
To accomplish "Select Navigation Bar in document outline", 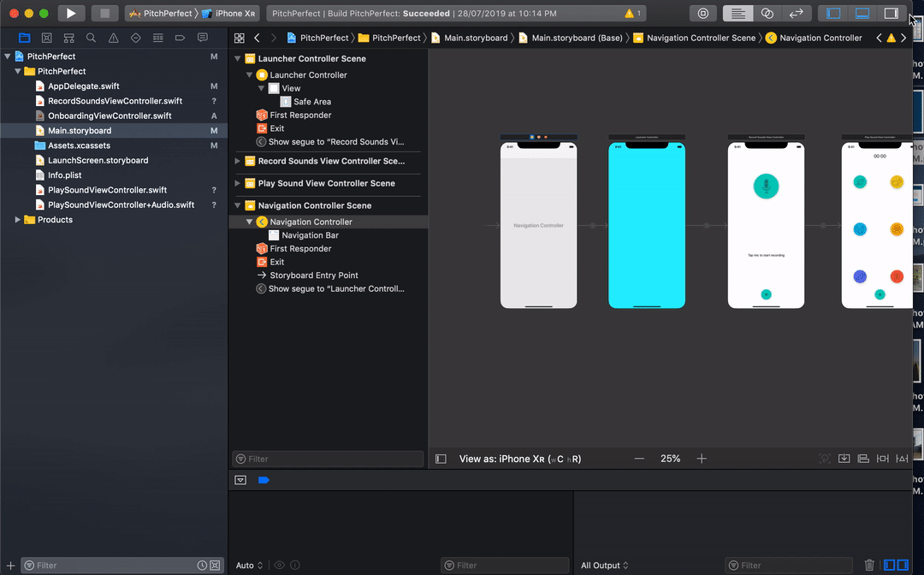I will (x=310, y=235).
